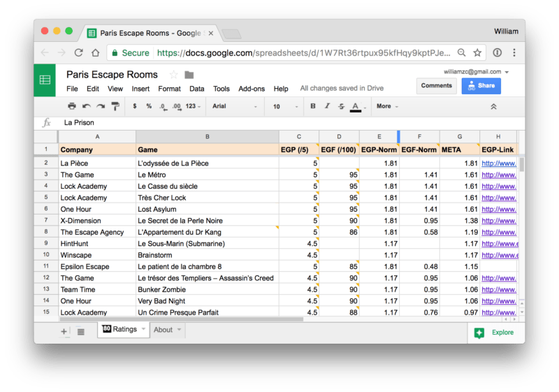Viewport: 559px width, 392px height.
Task: Open the browser home page
Action: (x=95, y=52)
